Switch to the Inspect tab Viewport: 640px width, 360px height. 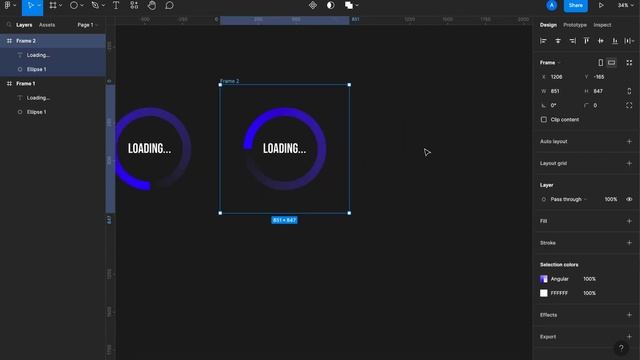pyautogui.click(x=602, y=25)
